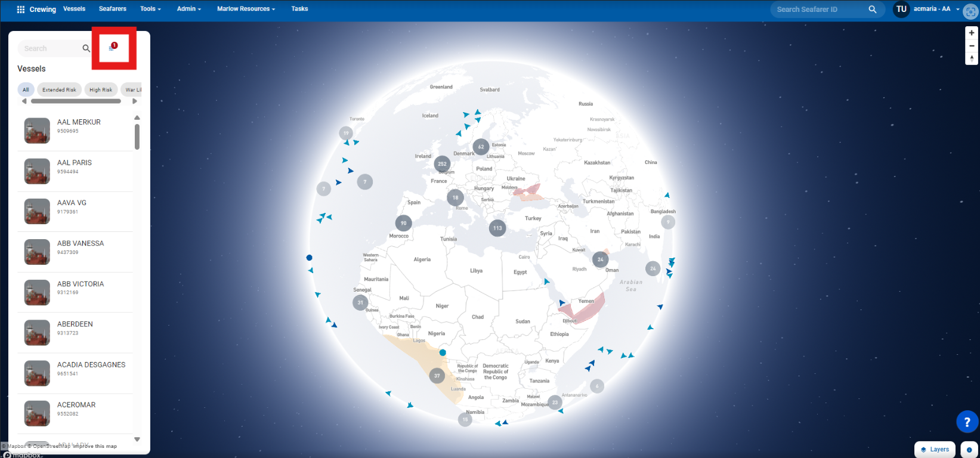Click the Mapbox attribution link
The width and height of the screenshot is (980, 458).
point(14,446)
